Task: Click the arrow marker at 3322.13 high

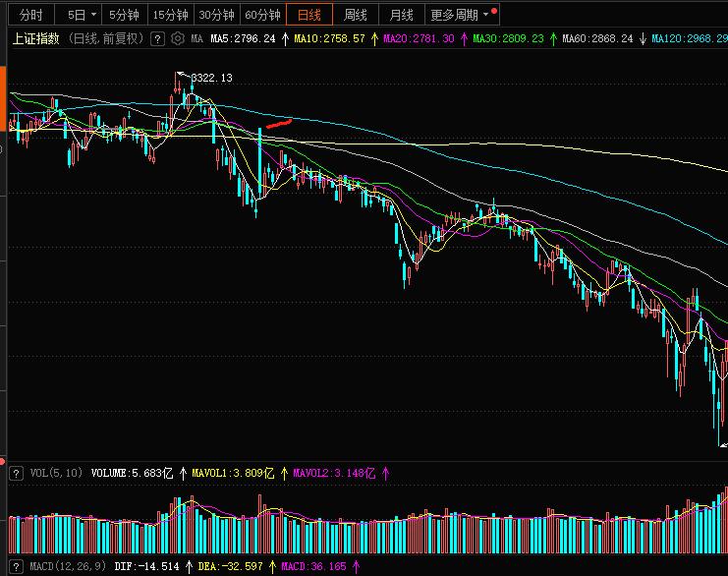Action: pyautogui.click(x=181, y=75)
